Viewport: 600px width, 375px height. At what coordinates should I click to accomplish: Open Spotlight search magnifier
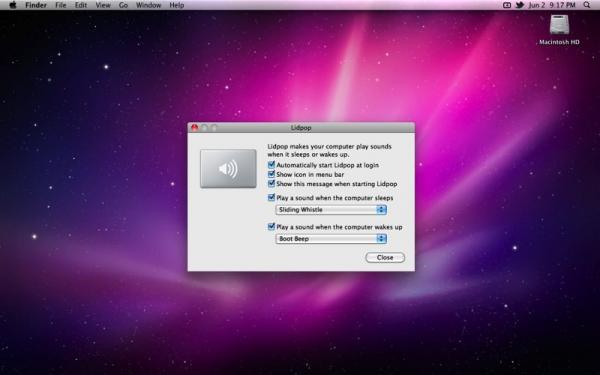pos(587,5)
